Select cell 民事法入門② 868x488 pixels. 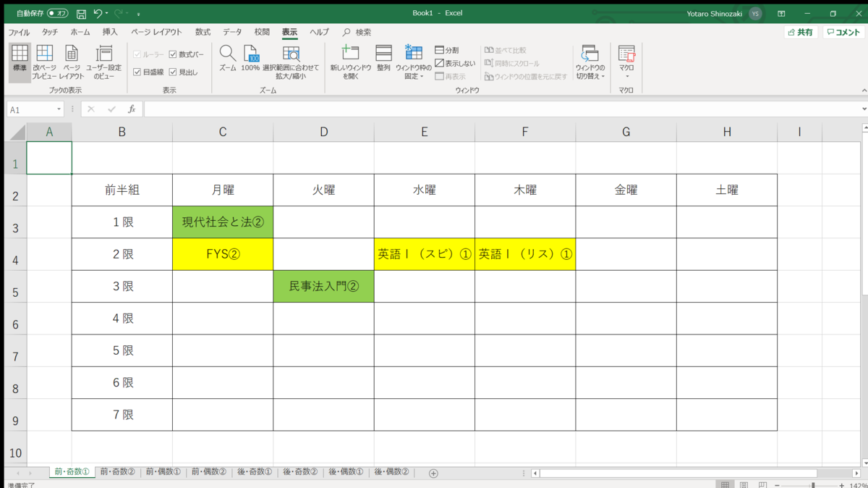(x=324, y=287)
